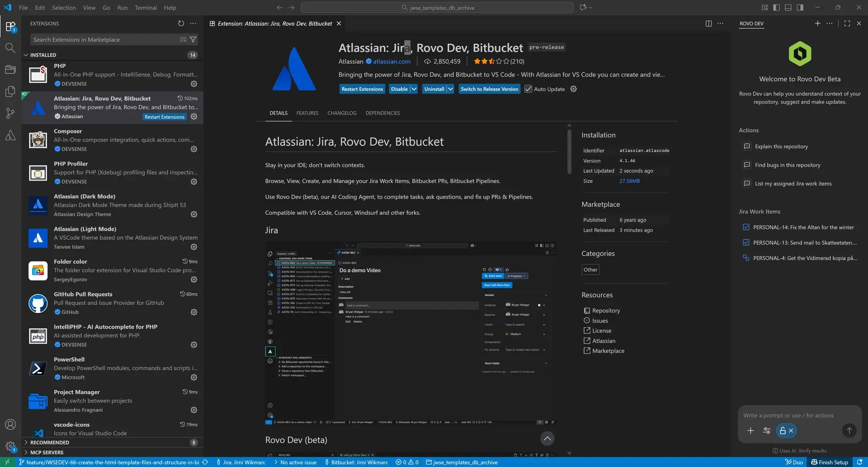This screenshot has height=467, width=868.
Task: Open the extensions filter funnel icon
Action: tap(193, 39)
